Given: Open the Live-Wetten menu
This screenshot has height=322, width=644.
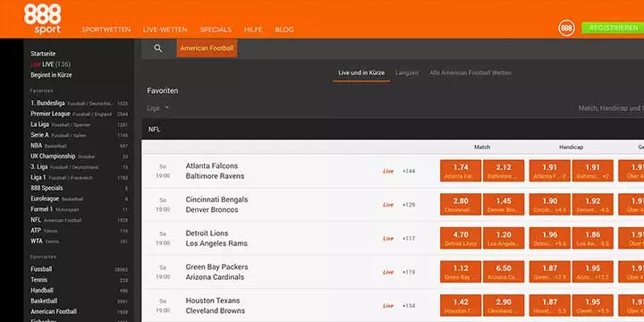Looking at the screenshot, I should [x=165, y=30].
